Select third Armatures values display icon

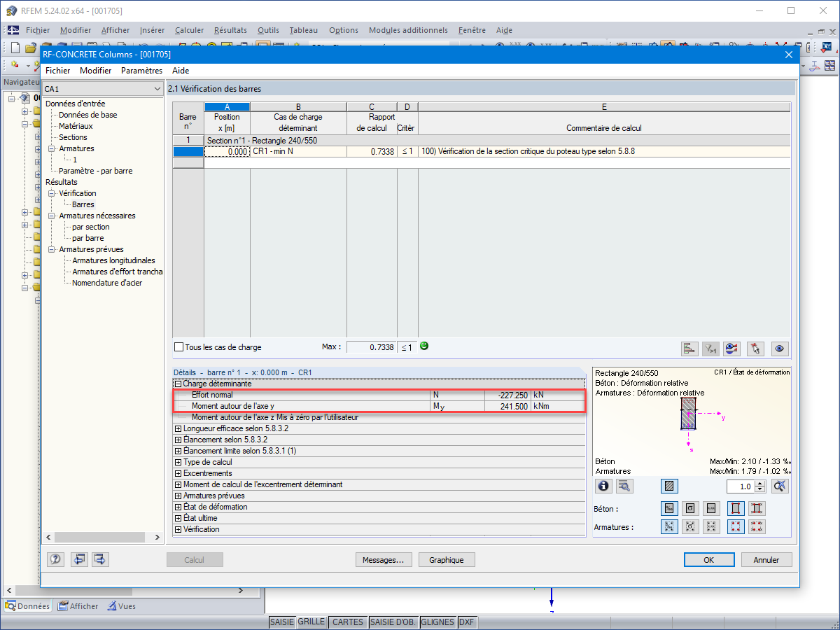[712, 526]
